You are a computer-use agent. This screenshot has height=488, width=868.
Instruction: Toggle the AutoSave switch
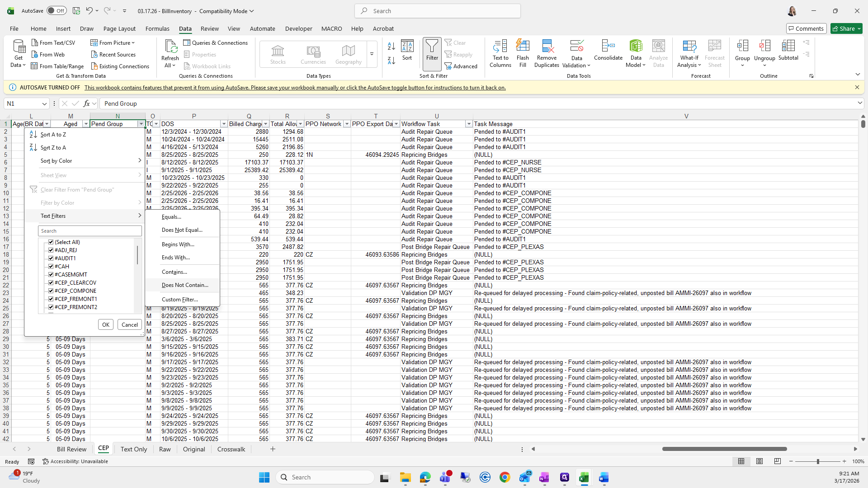pos(56,11)
